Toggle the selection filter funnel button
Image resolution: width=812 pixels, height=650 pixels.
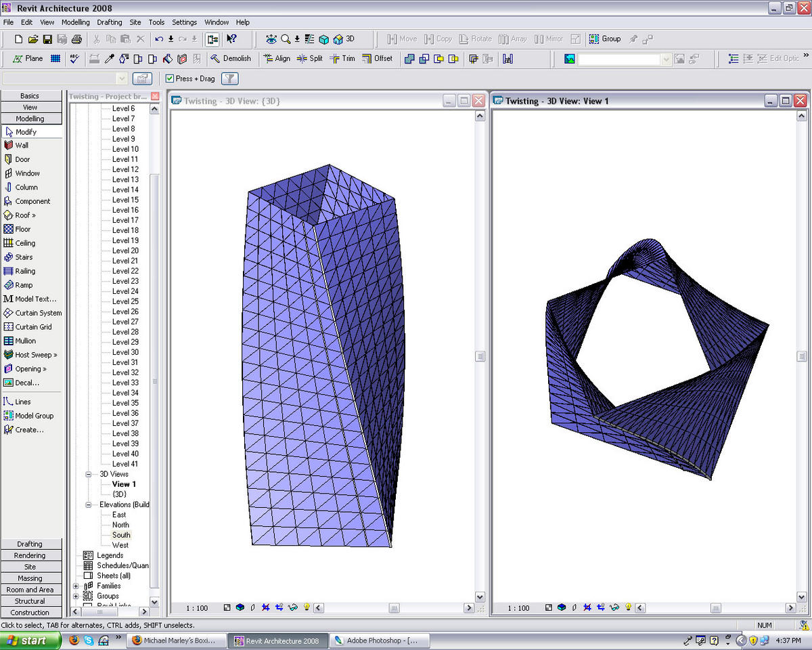[230, 79]
